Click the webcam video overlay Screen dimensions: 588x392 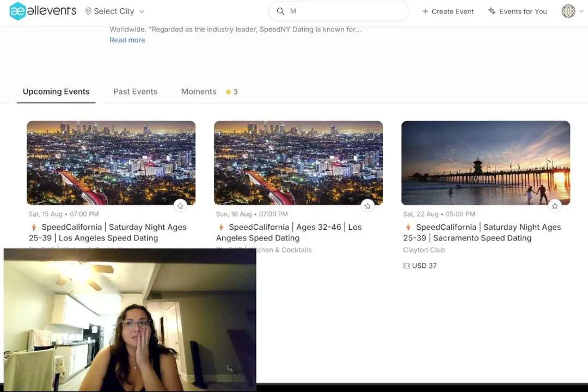(130, 320)
